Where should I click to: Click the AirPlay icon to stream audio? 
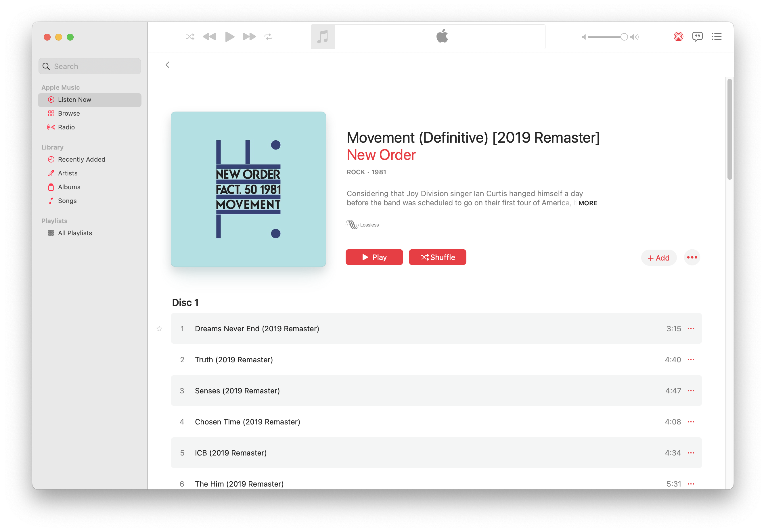coord(677,37)
